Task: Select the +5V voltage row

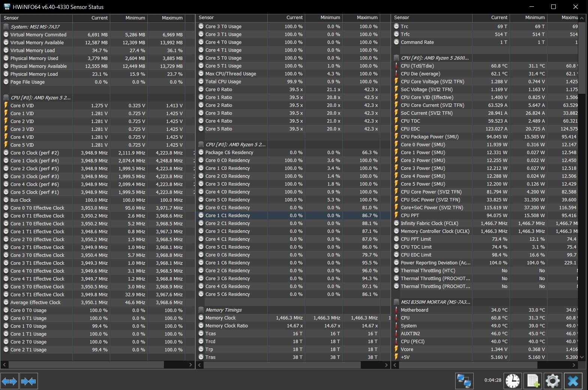Action: pyautogui.click(x=485, y=357)
